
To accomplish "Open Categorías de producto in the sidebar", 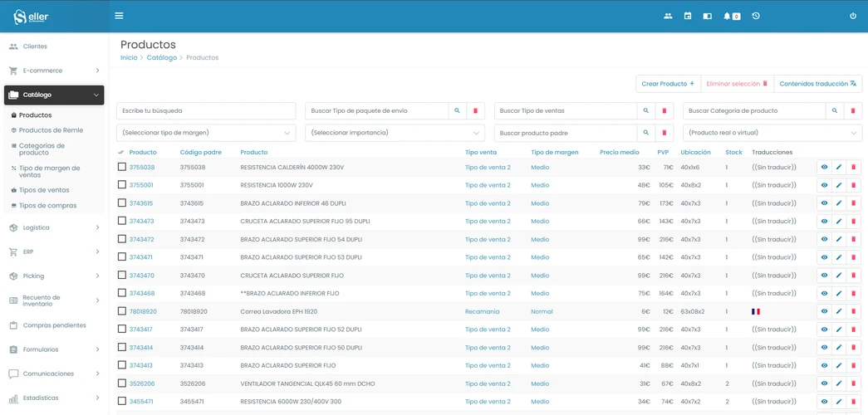I will (42, 149).
